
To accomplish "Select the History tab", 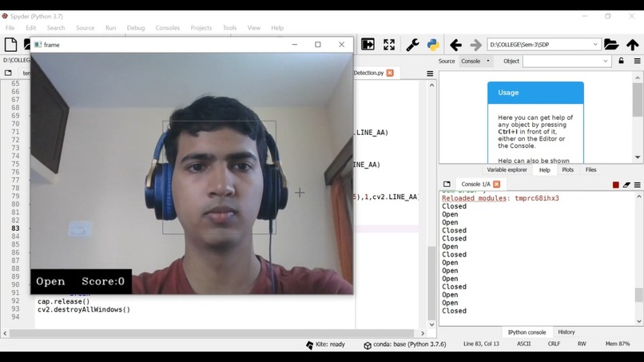I will 566,332.
